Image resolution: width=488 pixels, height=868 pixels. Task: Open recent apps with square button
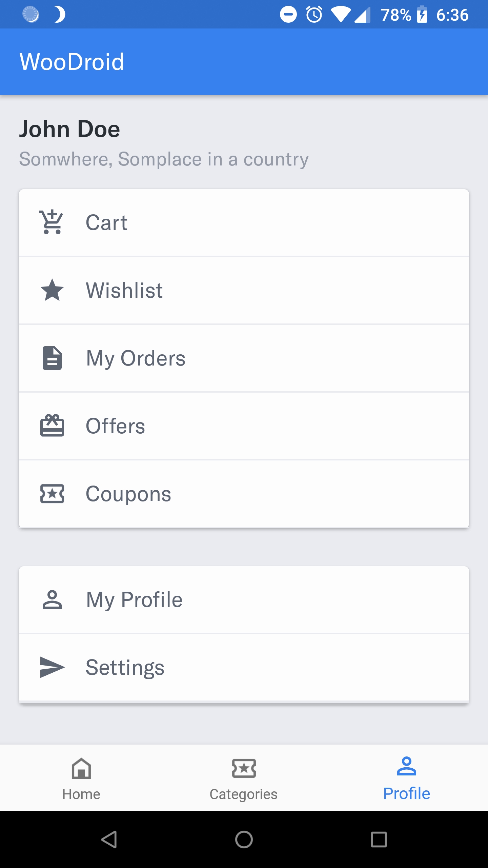tap(379, 840)
